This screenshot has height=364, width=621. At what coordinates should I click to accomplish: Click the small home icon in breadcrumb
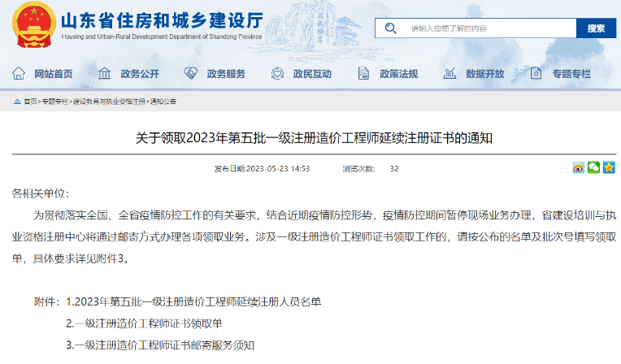tap(17, 102)
